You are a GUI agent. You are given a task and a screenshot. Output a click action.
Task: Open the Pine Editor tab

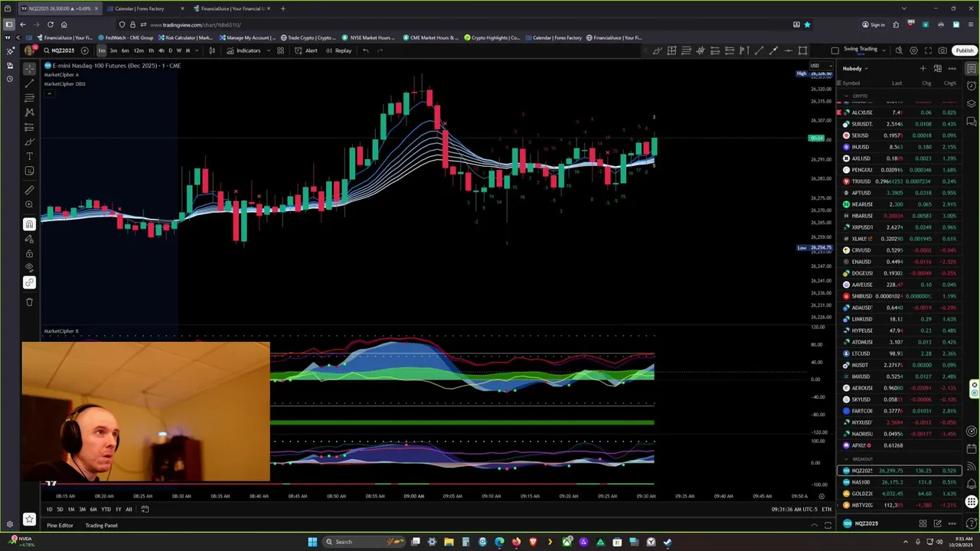tap(60, 525)
